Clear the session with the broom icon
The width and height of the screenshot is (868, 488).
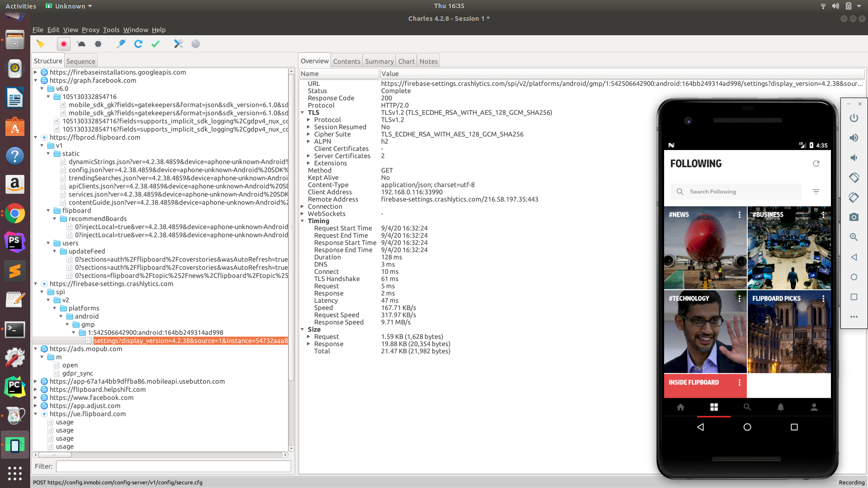tap(41, 44)
